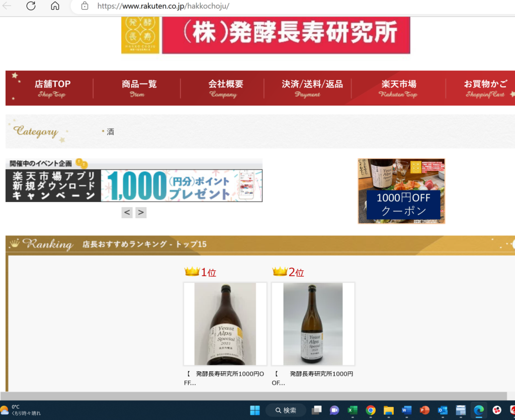The image size is (515, 420).
Task: Click the 開催中のイベント企画 heading
Action: [x=41, y=163]
